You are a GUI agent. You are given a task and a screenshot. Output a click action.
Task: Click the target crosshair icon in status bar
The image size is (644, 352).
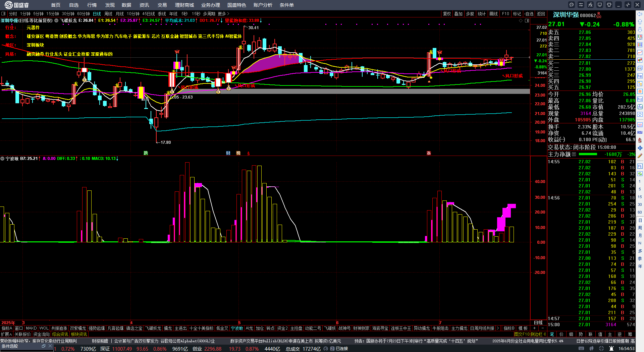pos(601,349)
